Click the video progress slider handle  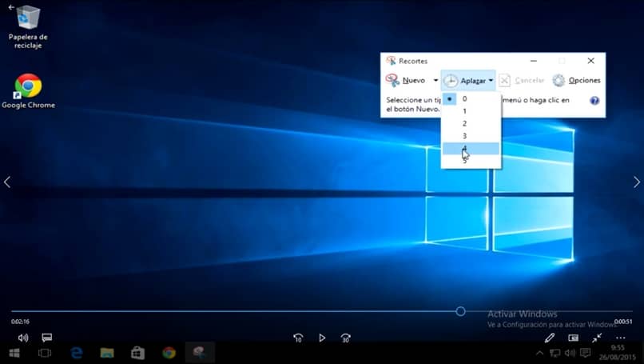pyautogui.click(x=460, y=311)
